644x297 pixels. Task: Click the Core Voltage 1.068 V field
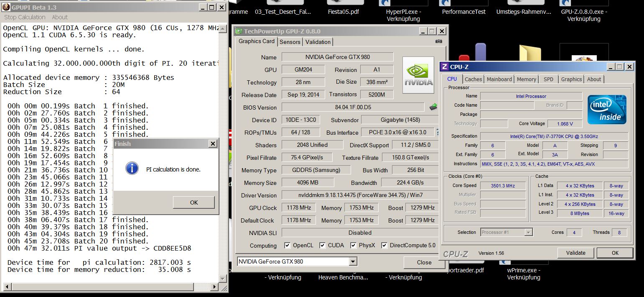[565, 123]
